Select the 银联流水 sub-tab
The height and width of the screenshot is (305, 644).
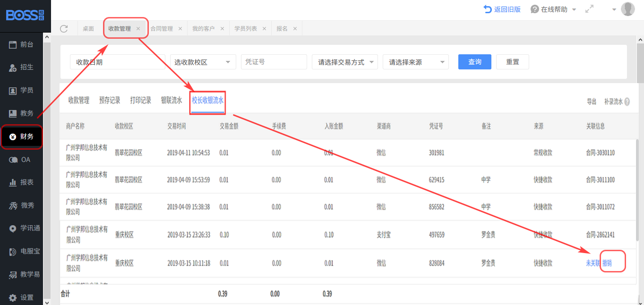(172, 101)
